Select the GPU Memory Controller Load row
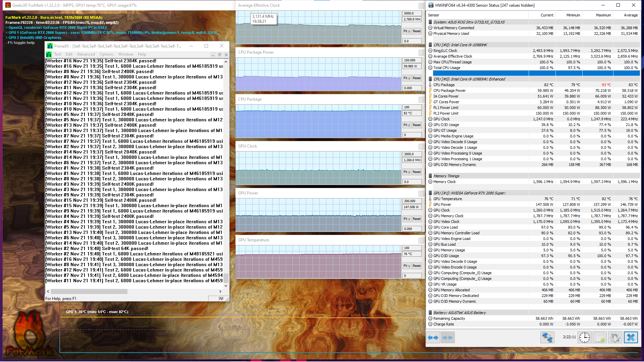 (533, 233)
